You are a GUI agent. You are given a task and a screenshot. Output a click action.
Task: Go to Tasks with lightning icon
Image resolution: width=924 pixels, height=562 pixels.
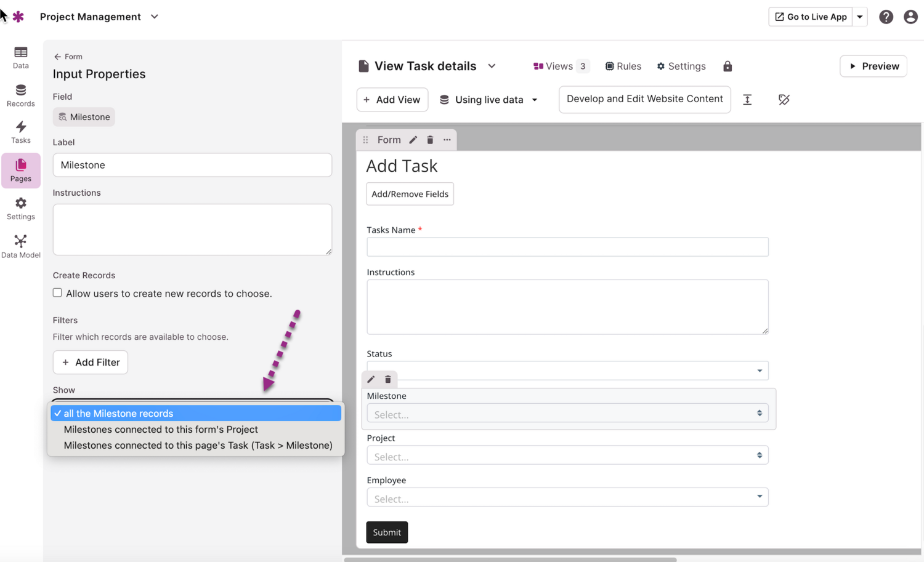coord(20,132)
